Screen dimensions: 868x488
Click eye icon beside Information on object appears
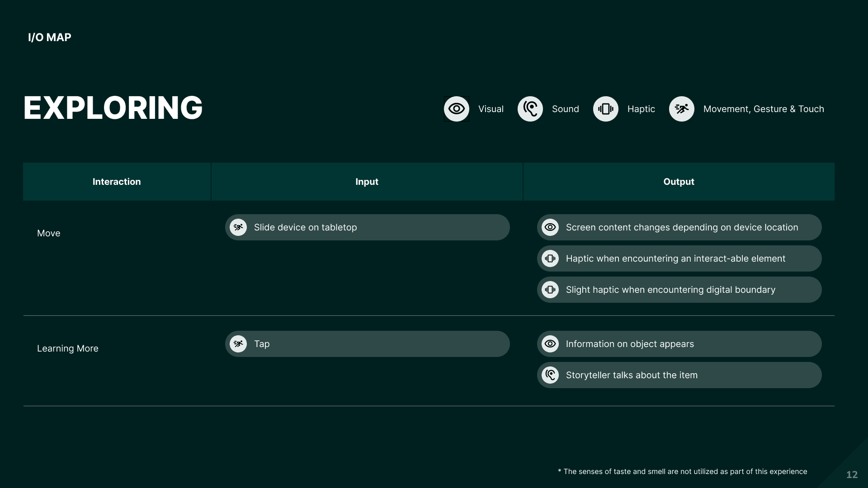[x=550, y=344]
